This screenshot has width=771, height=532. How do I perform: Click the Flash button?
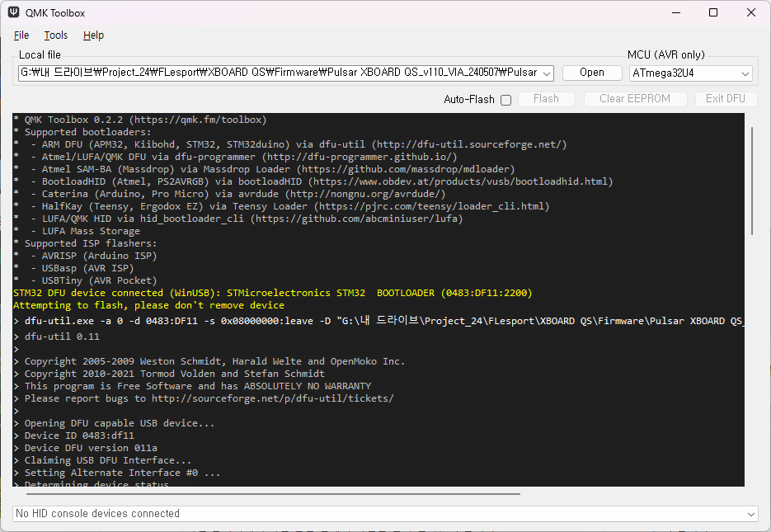tap(546, 99)
